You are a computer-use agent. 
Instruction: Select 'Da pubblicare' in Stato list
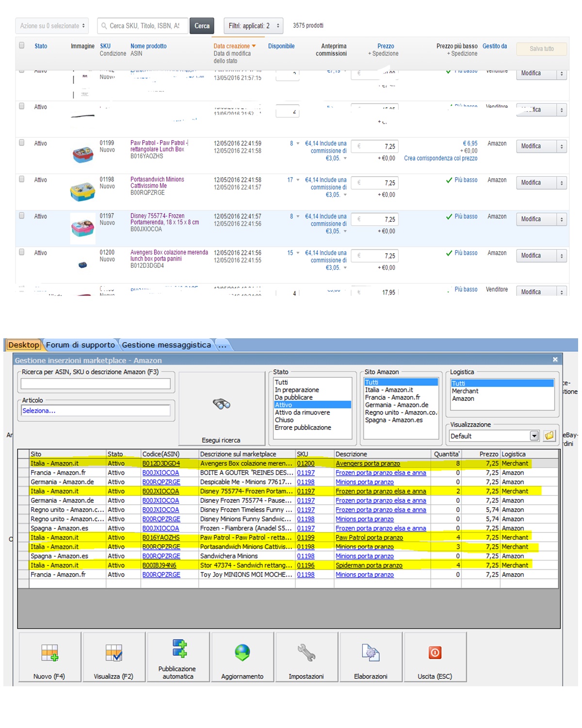pyautogui.click(x=293, y=397)
